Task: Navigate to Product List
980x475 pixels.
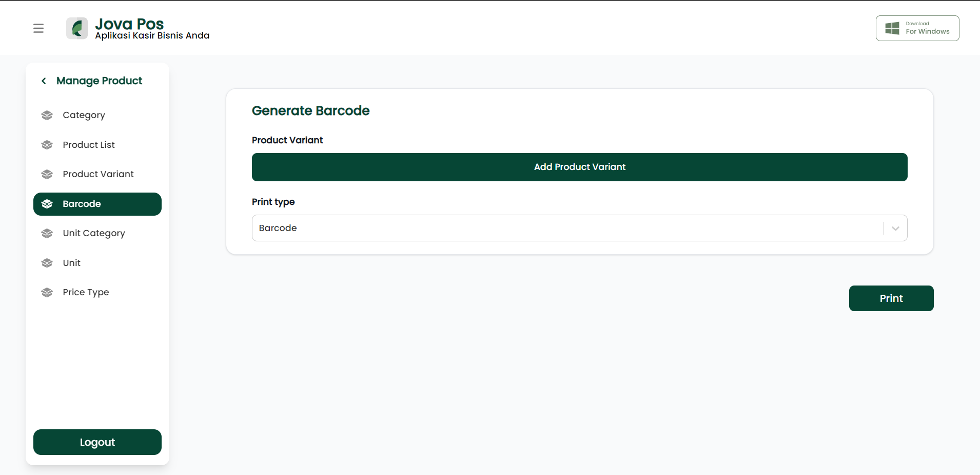Action: pyautogui.click(x=97, y=145)
